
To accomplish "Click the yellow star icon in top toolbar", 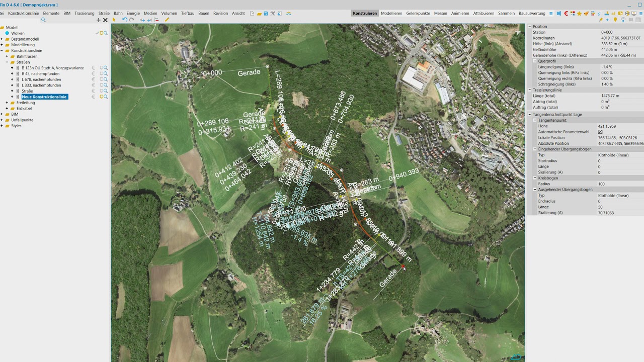I will (x=579, y=14).
